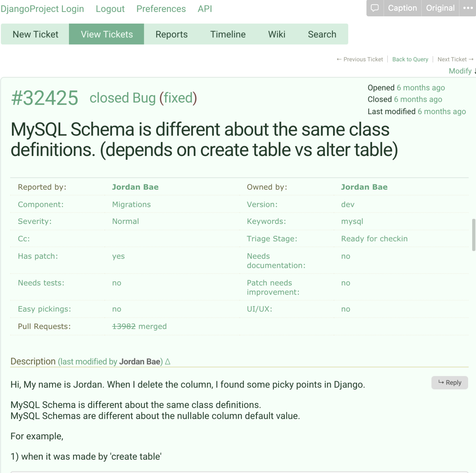Click the mysql keyword link
Image resolution: width=476 pixels, height=473 pixels.
(352, 221)
